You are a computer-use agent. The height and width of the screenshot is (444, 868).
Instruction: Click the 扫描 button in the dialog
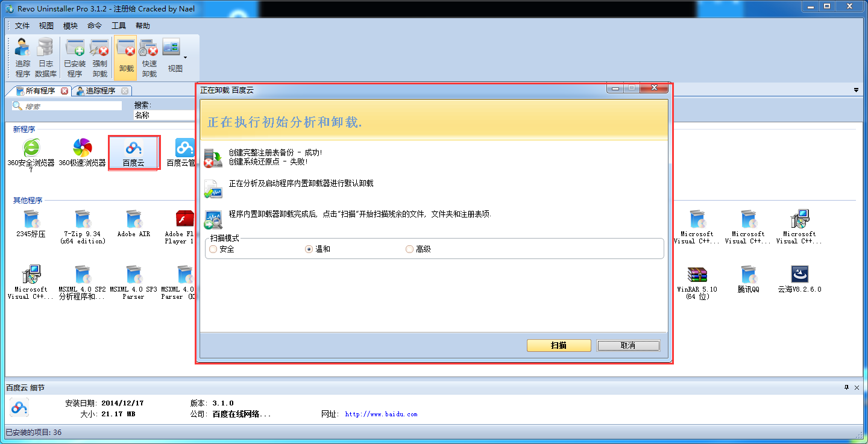pyautogui.click(x=559, y=345)
